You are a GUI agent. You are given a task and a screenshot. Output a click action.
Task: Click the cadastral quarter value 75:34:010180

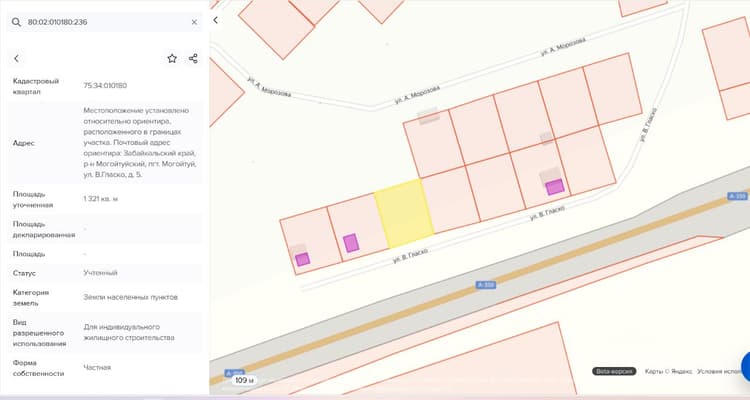105,86
